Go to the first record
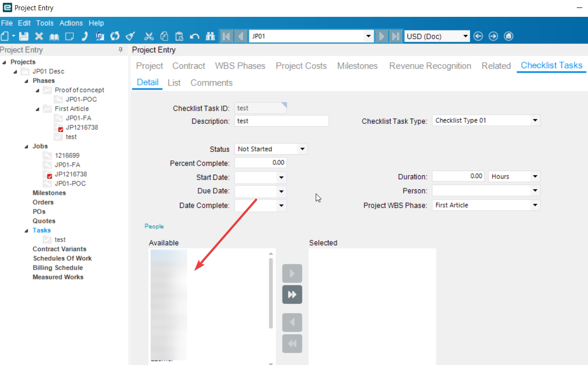The width and height of the screenshot is (588, 365). coord(226,36)
